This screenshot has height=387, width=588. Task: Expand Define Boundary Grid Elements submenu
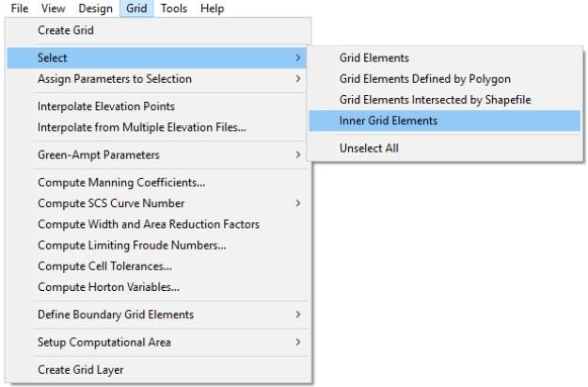pyautogui.click(x=116, y=314)
